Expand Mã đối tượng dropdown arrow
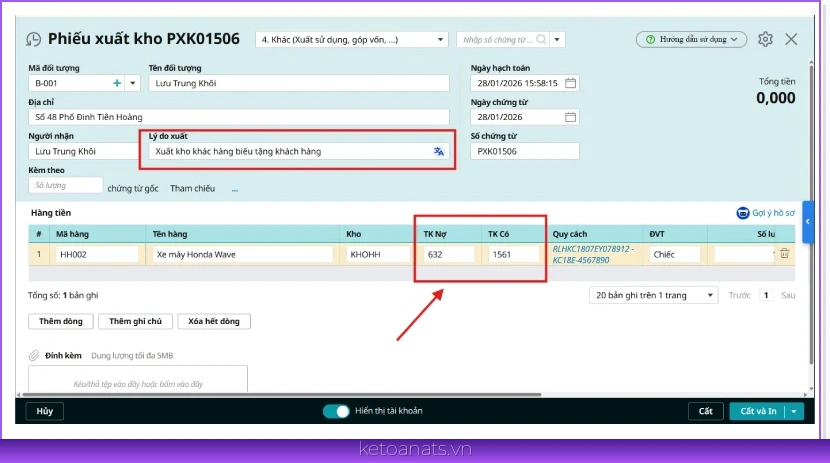The width and height of the screenshot is (830, 463). tap(132, 83)
